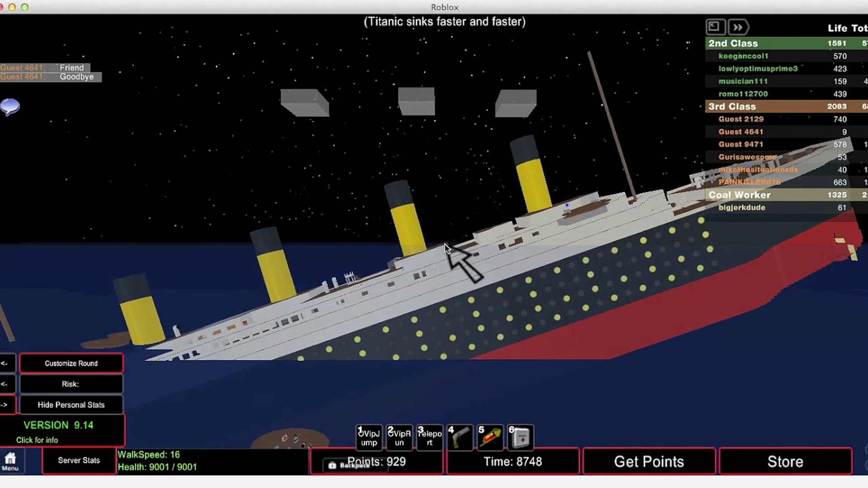Enable VipRun in hotbar slot 2
This screenshot has width=868, height=488.
pyautogui.click(x=399, y=437)
